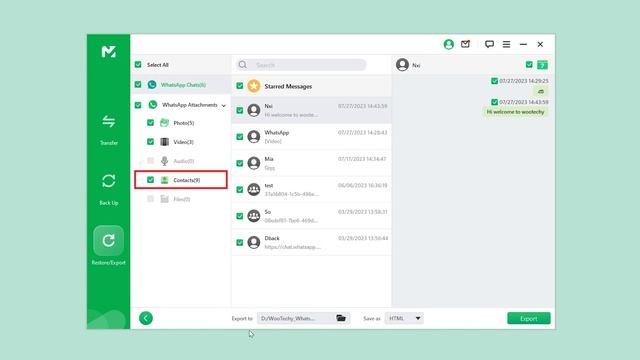Open the feedback chat bubble icon
640x360 pixels.
pos(489,44)
